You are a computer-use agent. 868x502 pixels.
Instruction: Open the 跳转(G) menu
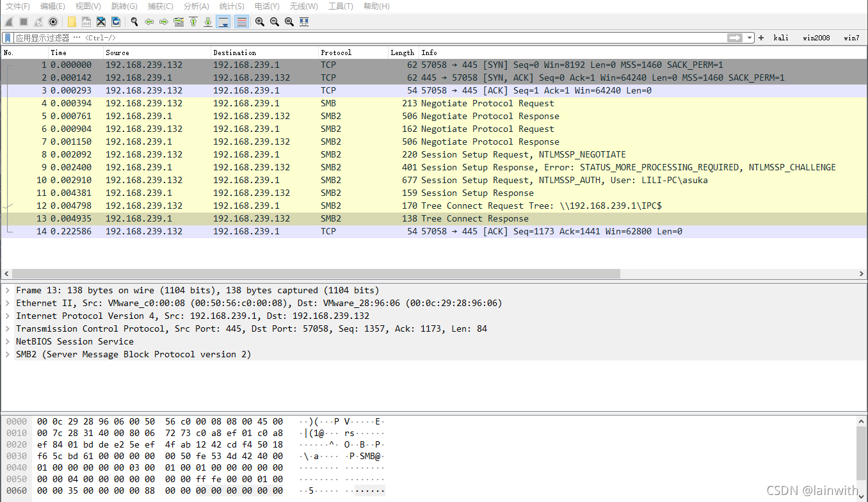[124, 6]
